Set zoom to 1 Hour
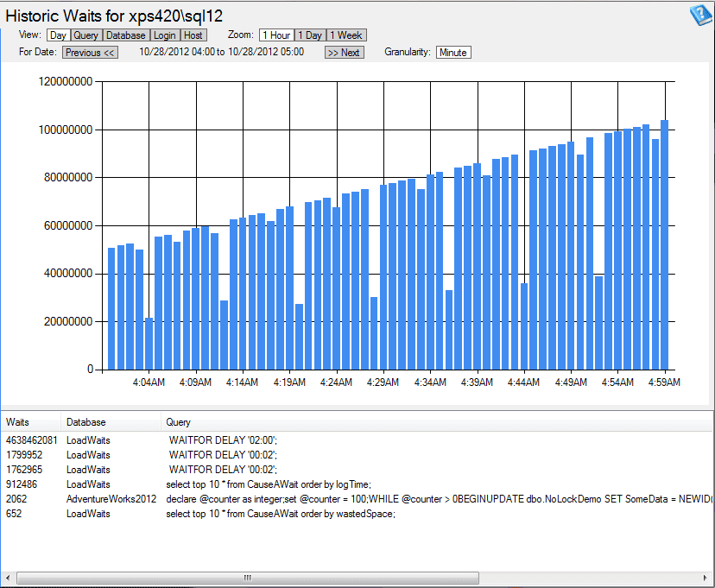 (x=275, y=35)
